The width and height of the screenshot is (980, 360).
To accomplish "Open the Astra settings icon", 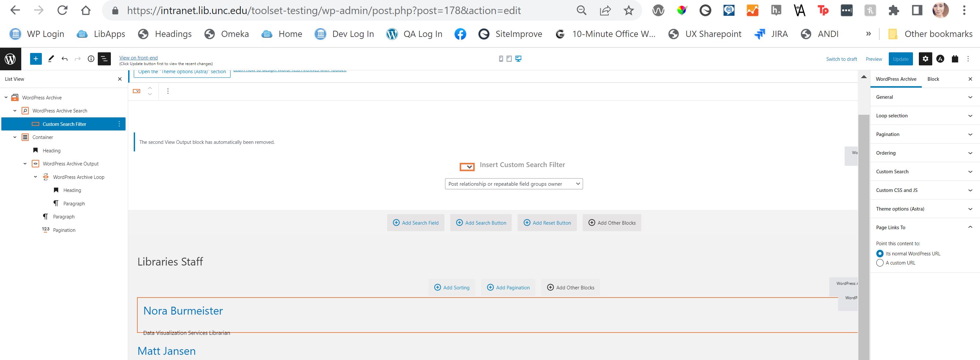I will pos(940,59).
